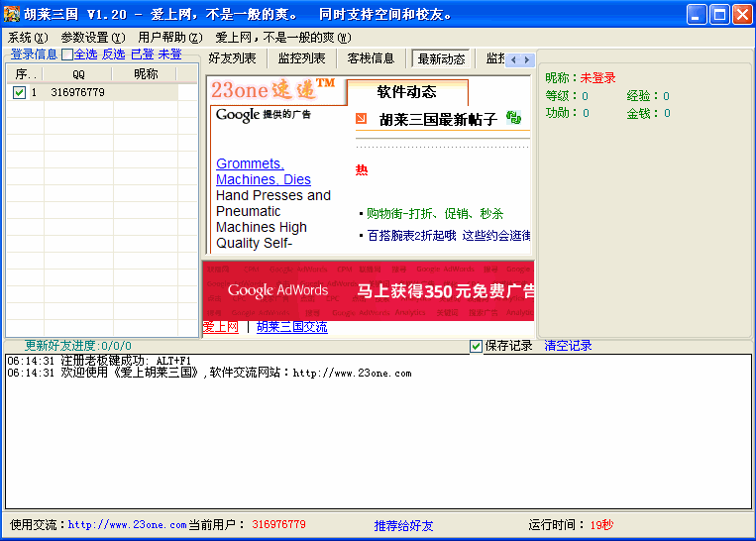This screenshot has height=541, width=756.
Task: Open the 参数设置(Y) menu
Action: coord(93,37)
